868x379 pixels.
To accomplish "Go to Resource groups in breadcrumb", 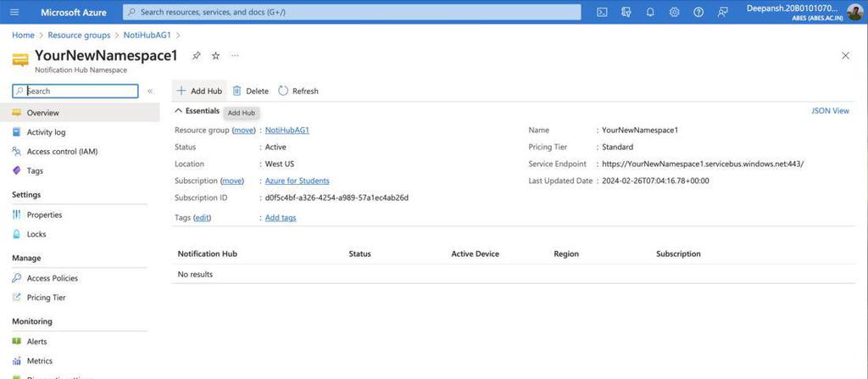I will coord(79,35).
